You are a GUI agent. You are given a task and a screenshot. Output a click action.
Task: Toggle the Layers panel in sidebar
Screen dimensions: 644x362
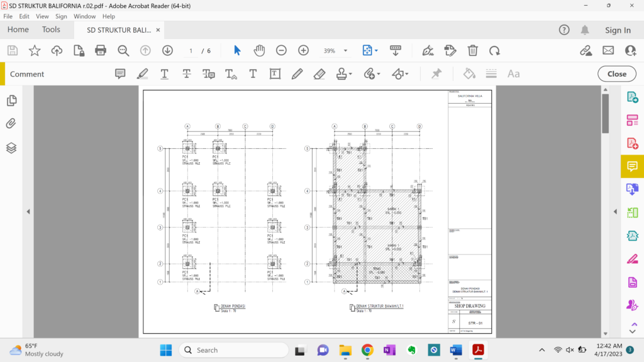point(11,148)
